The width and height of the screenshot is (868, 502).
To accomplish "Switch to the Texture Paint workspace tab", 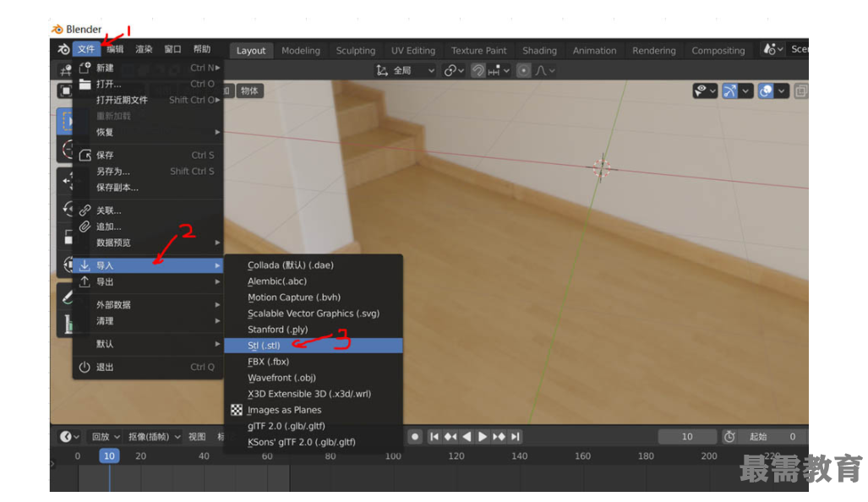I will coord(478,51).
